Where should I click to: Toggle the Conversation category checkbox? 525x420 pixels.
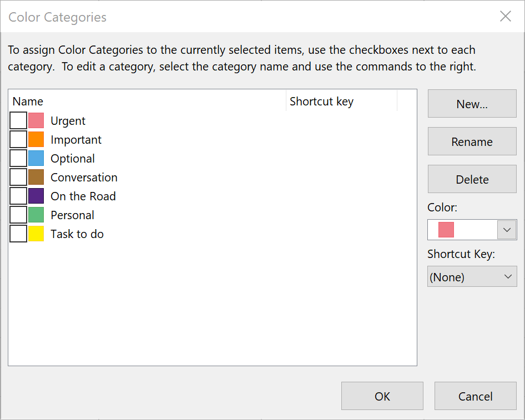(x=18, y=177)
